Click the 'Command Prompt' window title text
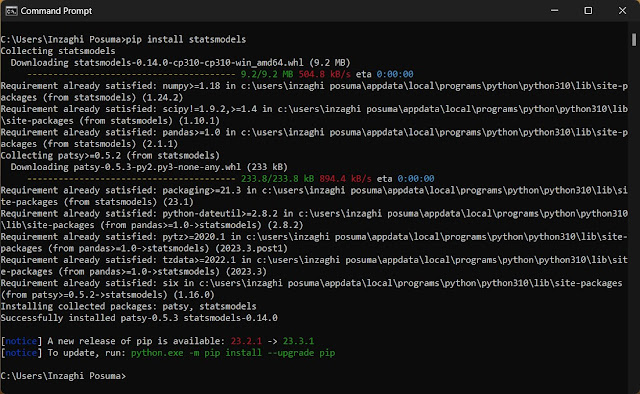The image size is (640, 394). (56, 11)
